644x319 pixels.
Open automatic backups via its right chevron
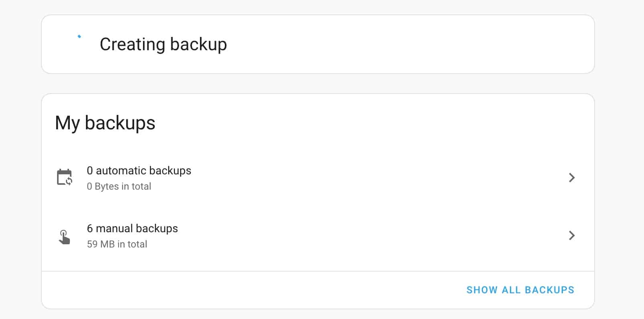572,178
